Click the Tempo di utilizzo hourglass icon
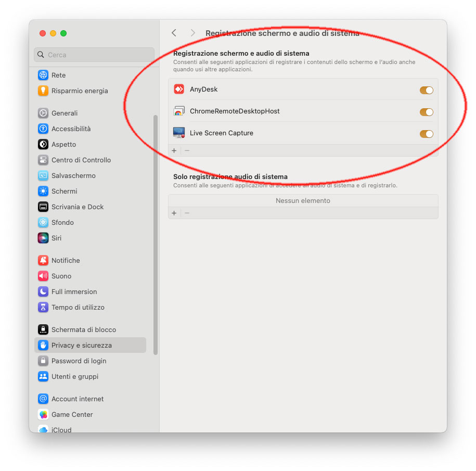Viewport: 476px width, 471px height. pos(43,307)
